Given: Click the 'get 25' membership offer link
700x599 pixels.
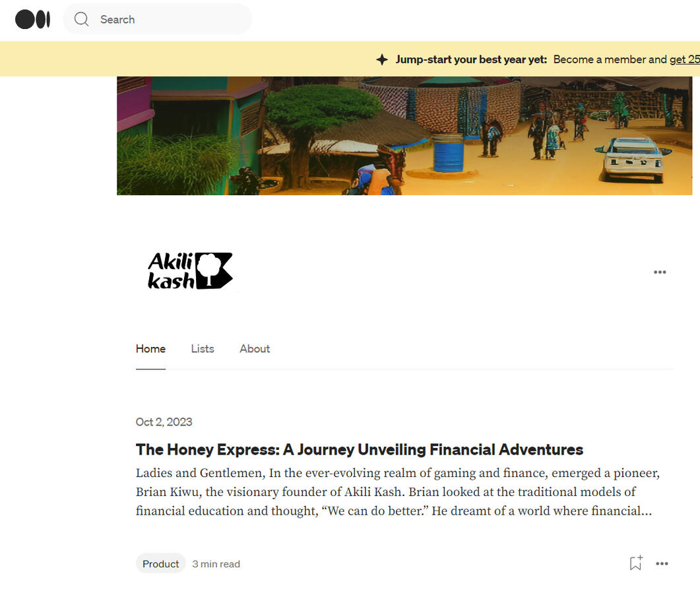Looking at the screenshot, I should tap(684, 59).
